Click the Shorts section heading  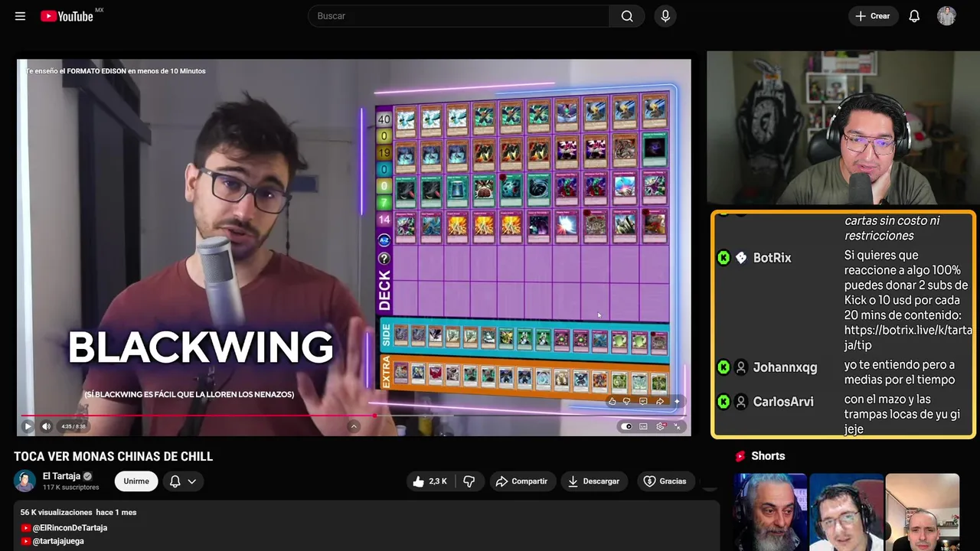[768, 456]
